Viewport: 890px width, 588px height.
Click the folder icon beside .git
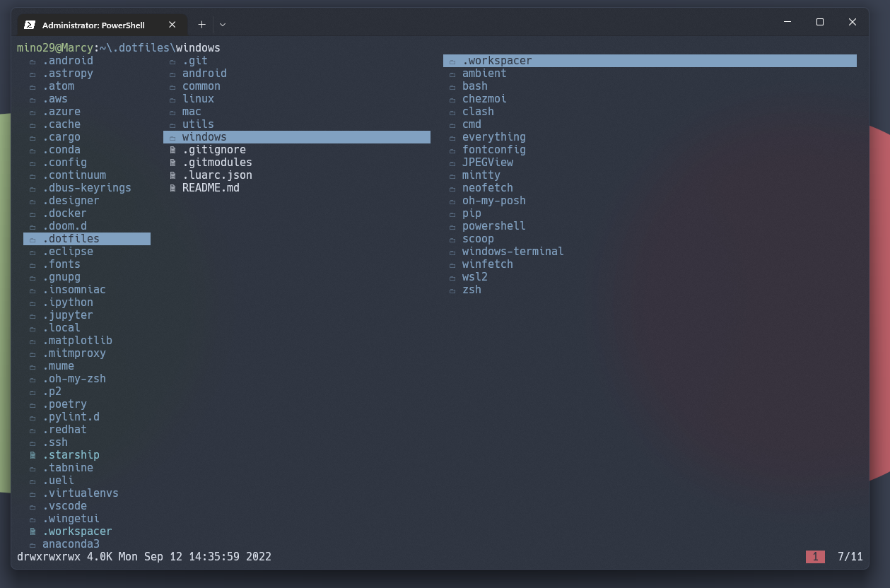[x=172, y=61]
